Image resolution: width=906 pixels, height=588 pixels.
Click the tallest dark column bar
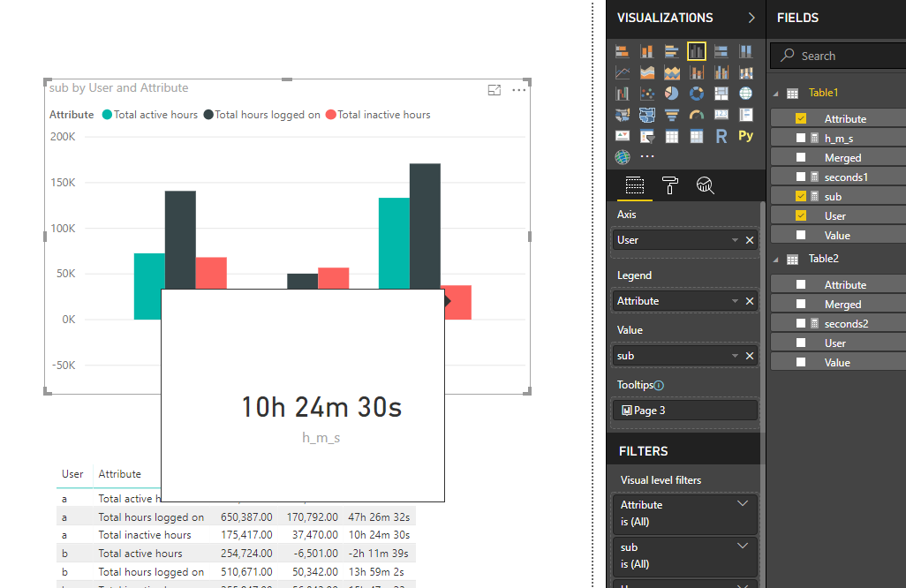[x=426, y=226]
